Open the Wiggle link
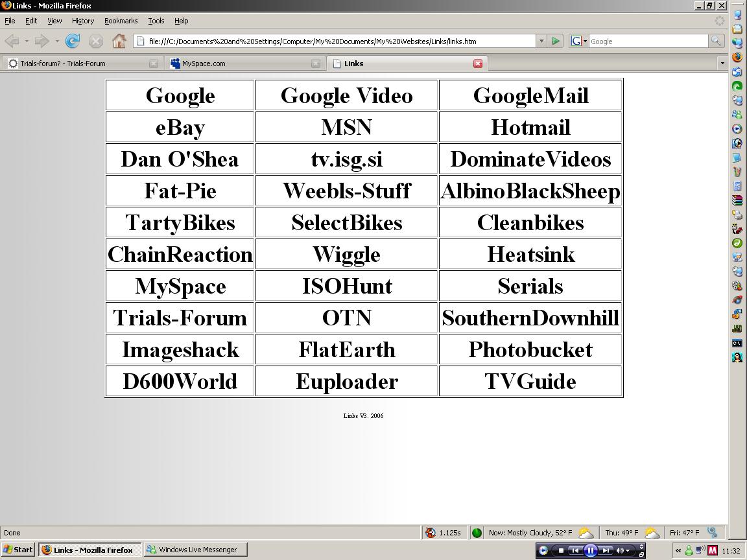 click(x=346, y=255)
